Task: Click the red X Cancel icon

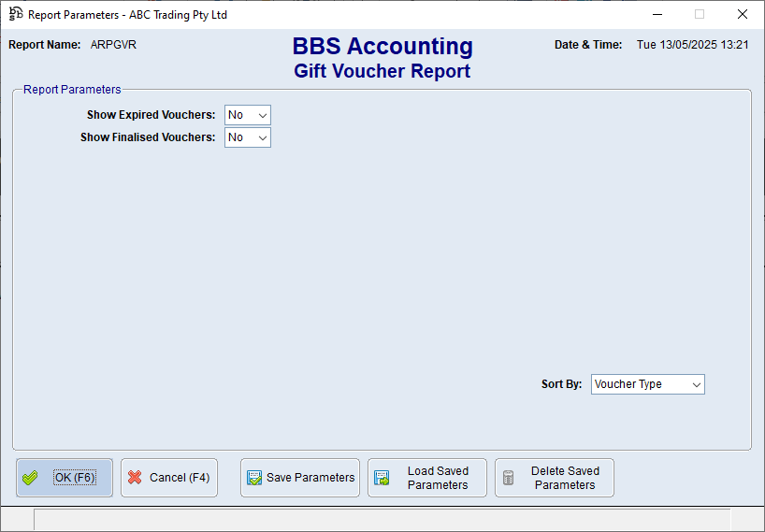Action: 135,478
